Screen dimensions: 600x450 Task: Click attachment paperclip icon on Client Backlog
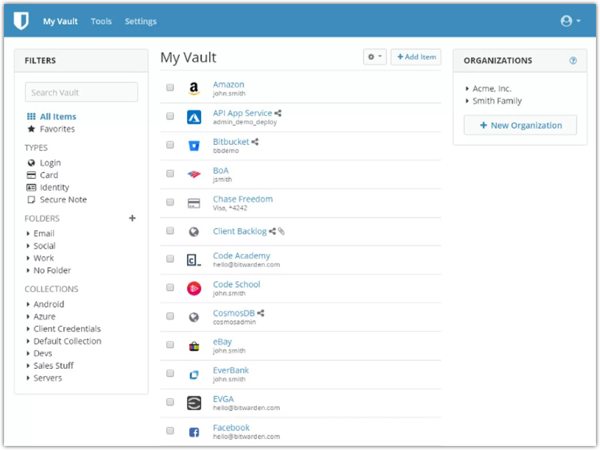click(x=282, y=231)
